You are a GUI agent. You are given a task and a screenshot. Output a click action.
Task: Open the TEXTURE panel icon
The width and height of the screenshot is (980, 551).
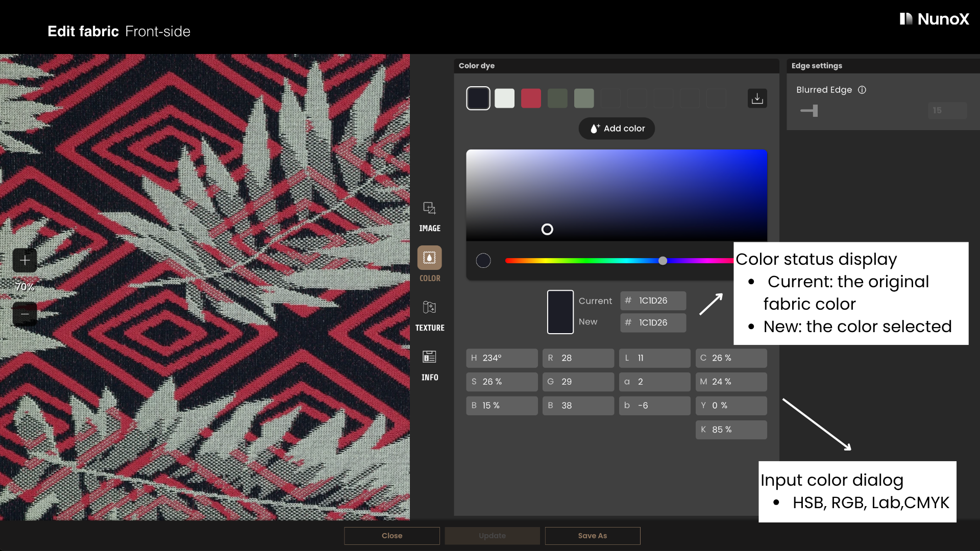(x=429, y=307)
